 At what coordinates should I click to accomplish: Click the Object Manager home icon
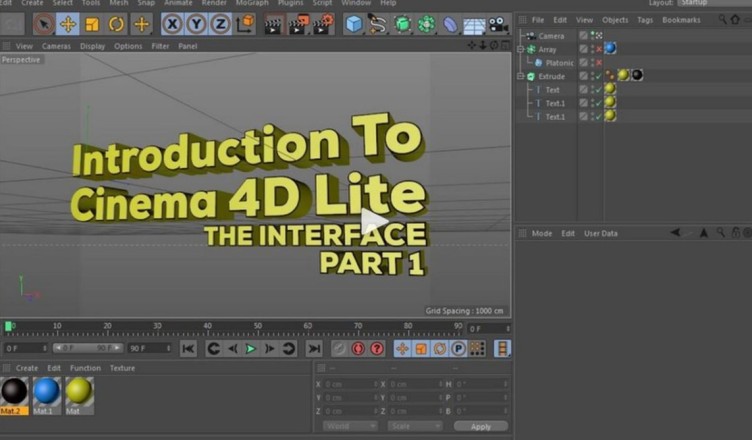[735, 20]
